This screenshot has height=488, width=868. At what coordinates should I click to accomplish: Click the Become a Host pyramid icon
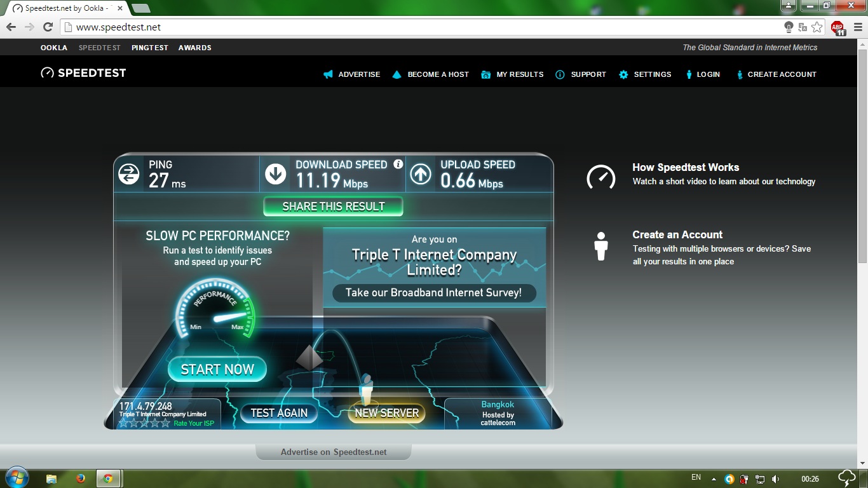pyautogui.click(x=397, y=74)
